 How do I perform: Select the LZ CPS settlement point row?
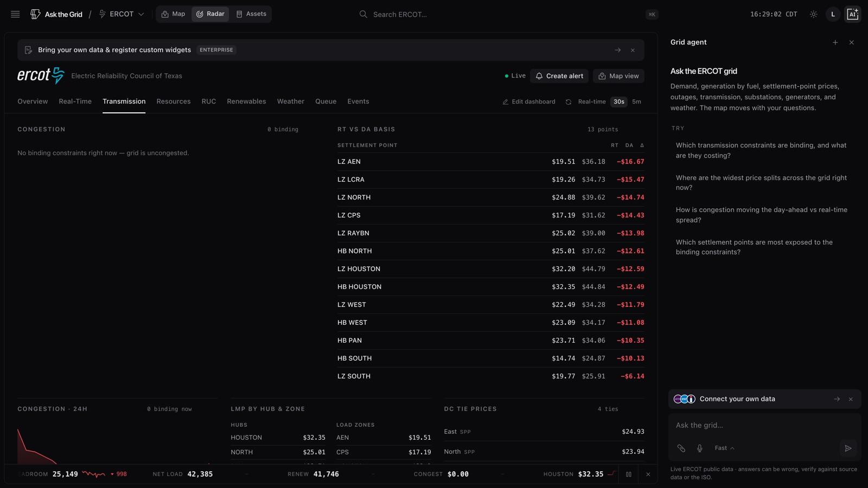pyautogui.click(x=491, y=215)
